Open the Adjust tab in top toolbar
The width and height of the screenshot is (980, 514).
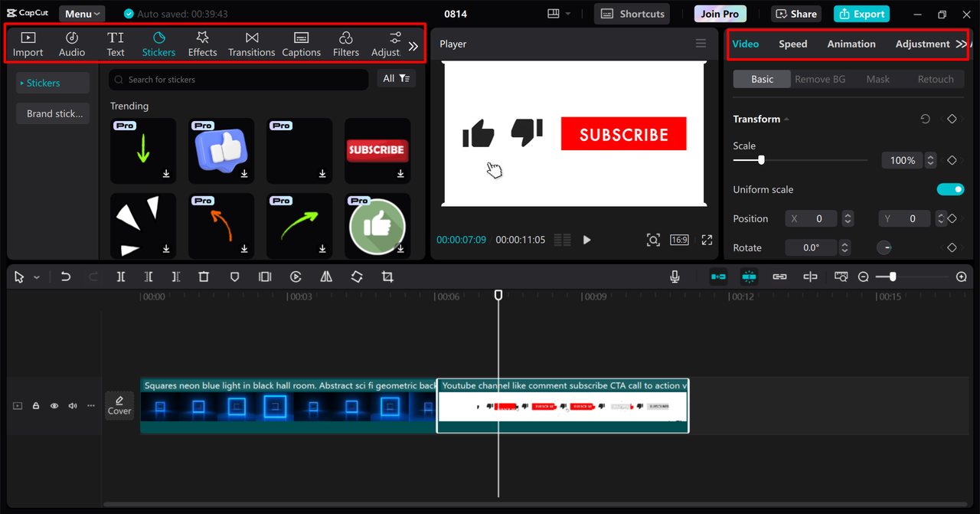point(386,44)
